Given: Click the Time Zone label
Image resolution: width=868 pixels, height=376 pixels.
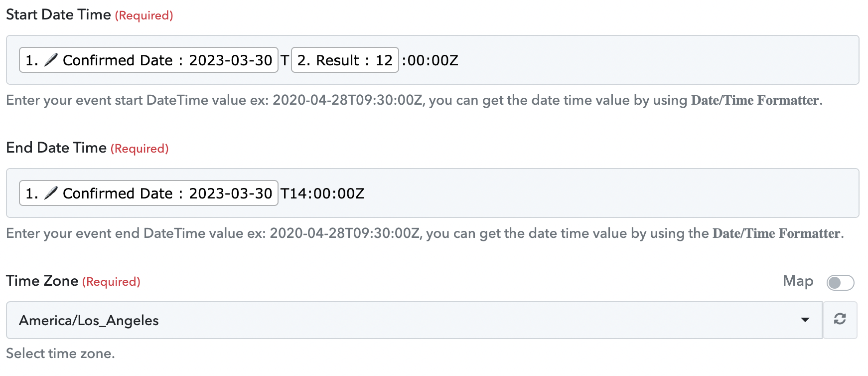Looking at the screenshot, I should tap(42, 281).
